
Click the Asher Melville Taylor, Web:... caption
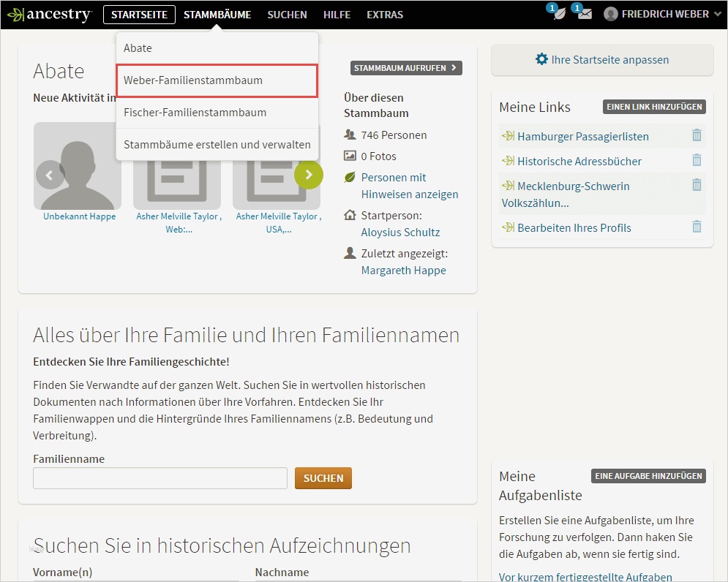[x=179, y=223]
